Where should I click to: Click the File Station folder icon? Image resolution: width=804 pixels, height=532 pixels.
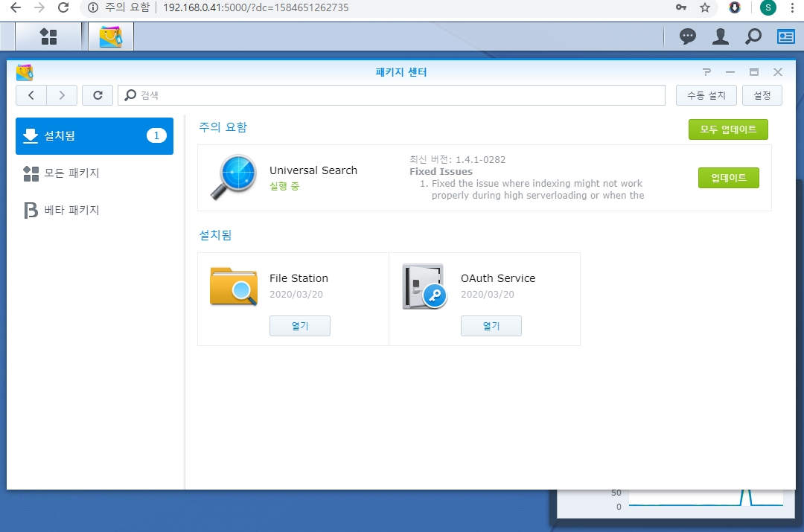pos(234,286)
